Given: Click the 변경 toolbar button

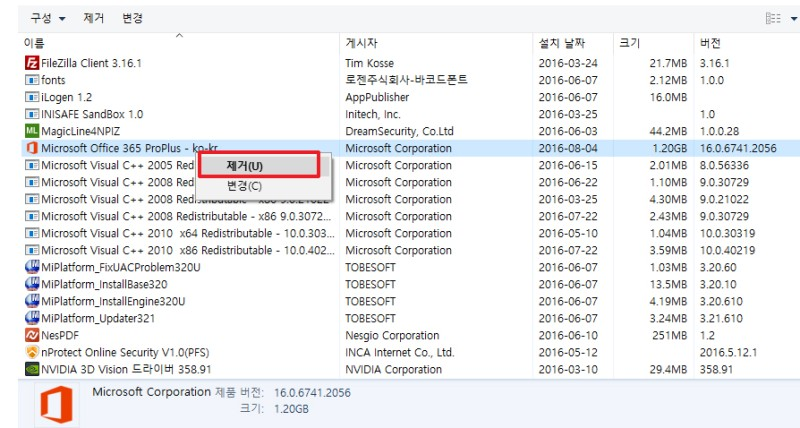Looking at the screenshot, I should pyautogui.click(x=133, y=18).
